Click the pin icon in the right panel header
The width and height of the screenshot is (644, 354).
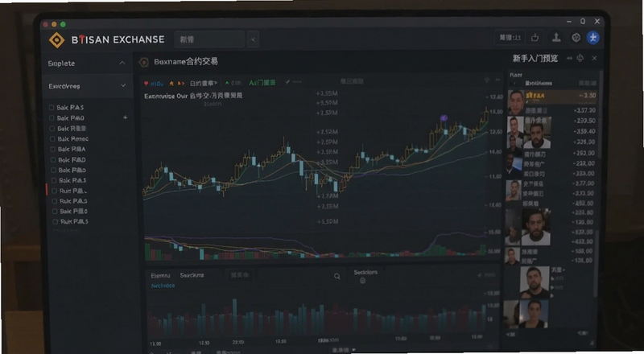[x=580, y=58]
